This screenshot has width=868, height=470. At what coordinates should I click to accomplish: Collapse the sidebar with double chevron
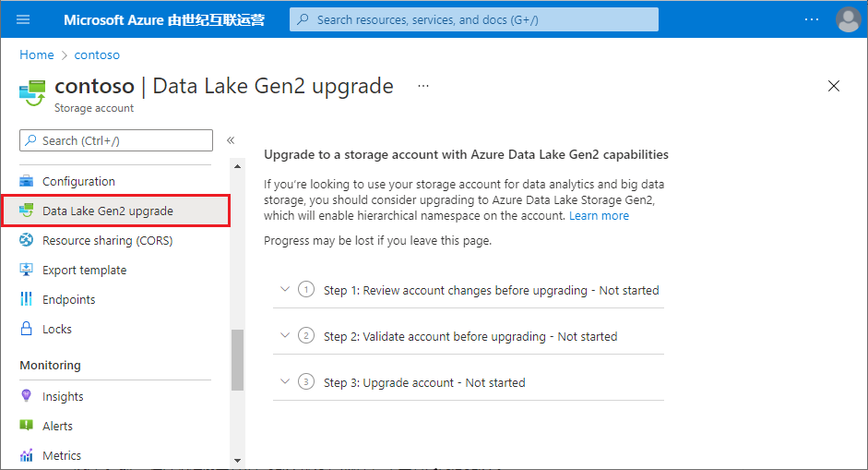[231, 140]
